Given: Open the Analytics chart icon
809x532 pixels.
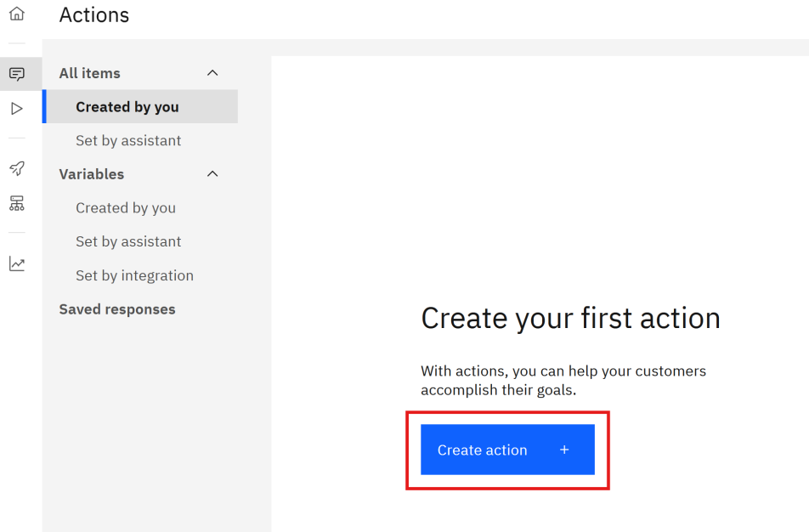Looking at the screenshot, I should tap(17, 263).
